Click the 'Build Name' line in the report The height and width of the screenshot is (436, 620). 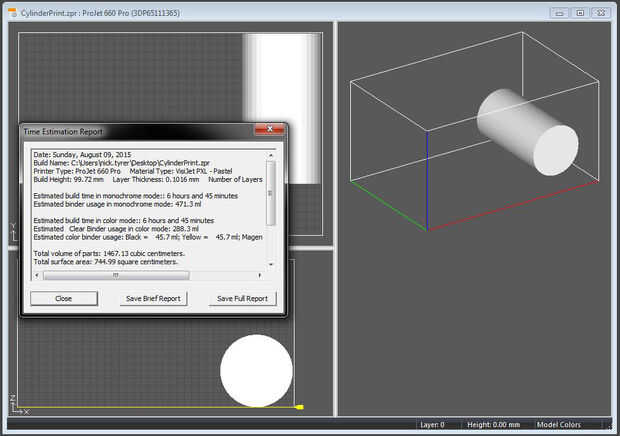(121, 163)
